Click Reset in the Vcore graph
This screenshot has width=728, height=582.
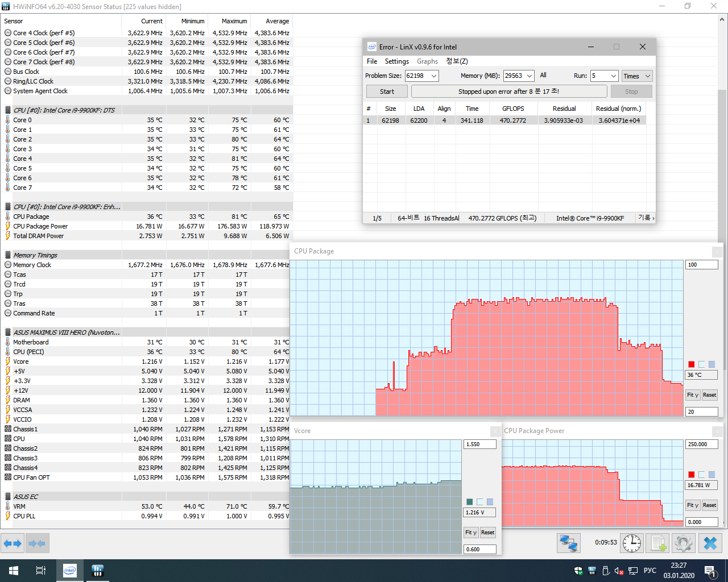click(x=487, y=533)
